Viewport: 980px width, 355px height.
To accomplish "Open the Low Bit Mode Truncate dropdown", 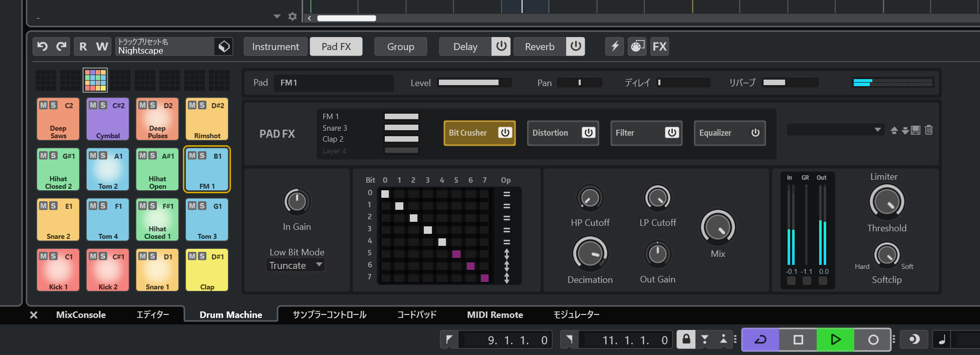I will coord(296,265).
